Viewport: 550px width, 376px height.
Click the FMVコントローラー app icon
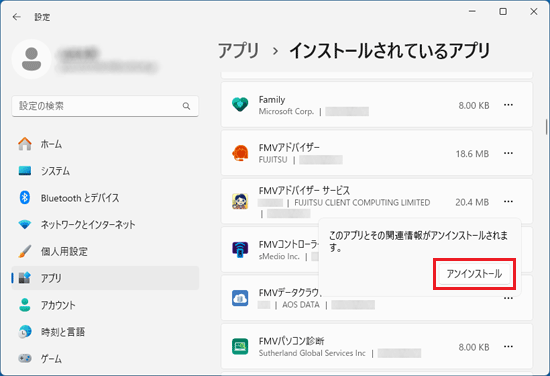pos(240,250)
